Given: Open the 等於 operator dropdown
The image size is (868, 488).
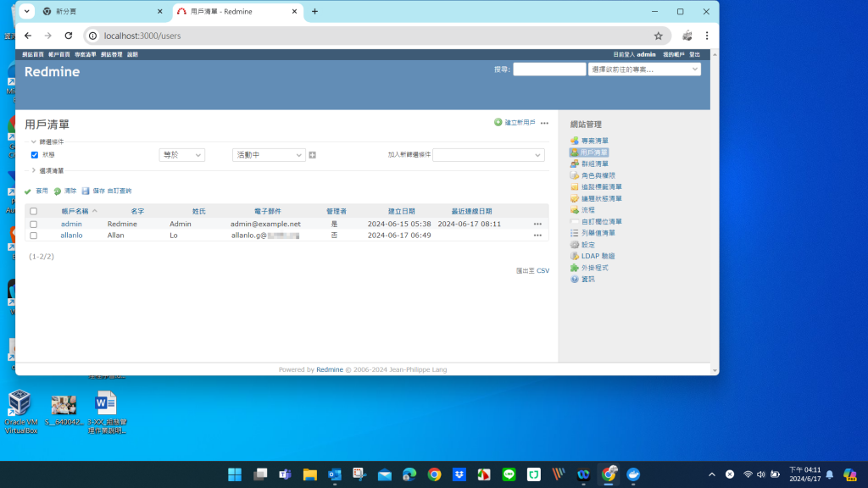Looking at the screenshot, I should click(182, 155).
